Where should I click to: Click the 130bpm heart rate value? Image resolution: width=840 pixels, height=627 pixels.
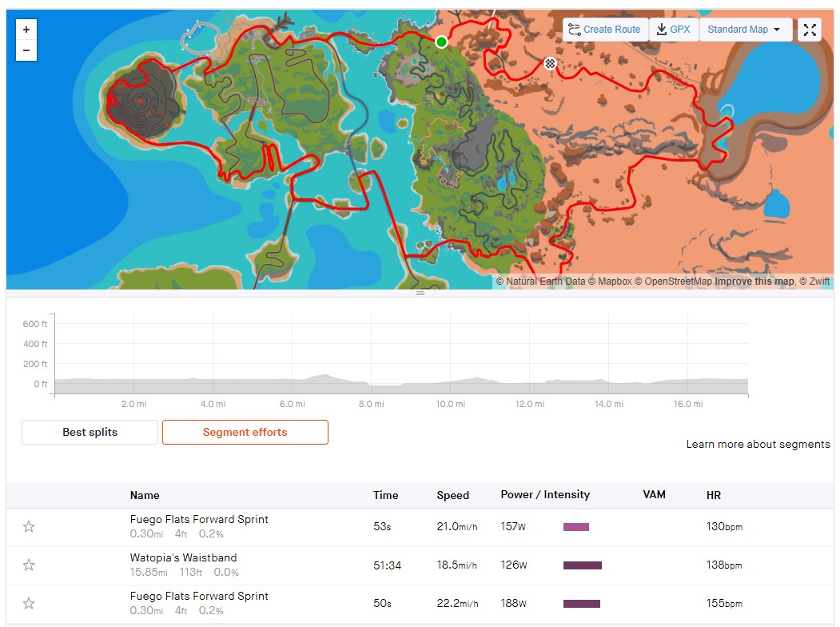click(724, 527)
